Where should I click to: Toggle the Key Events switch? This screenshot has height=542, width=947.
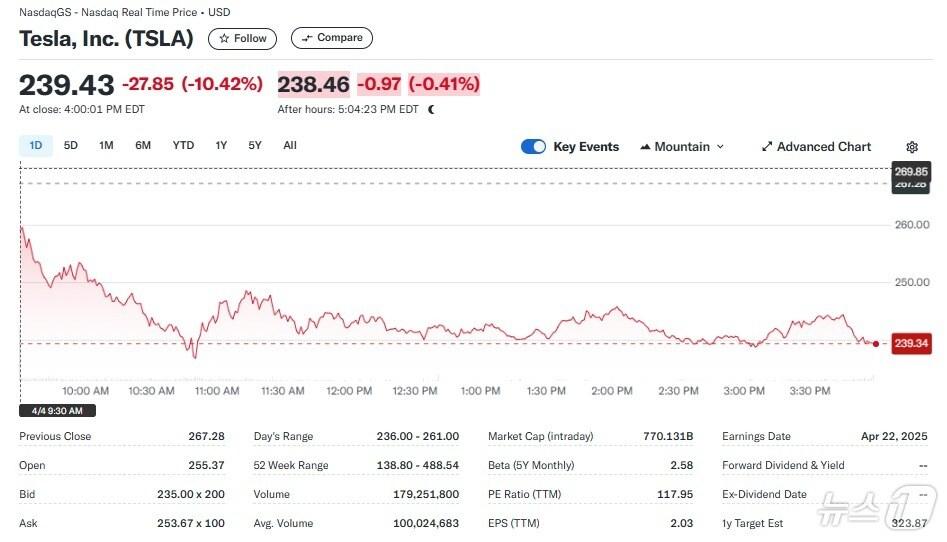534,147
